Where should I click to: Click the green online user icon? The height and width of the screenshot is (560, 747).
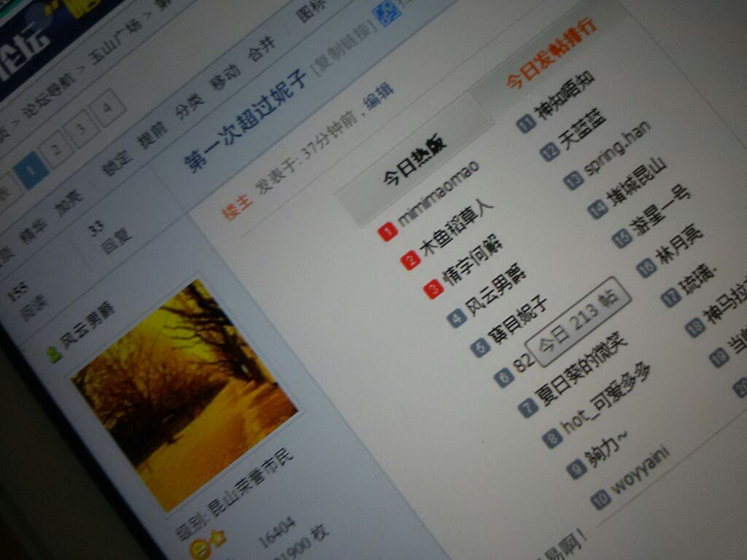[54, 355]
